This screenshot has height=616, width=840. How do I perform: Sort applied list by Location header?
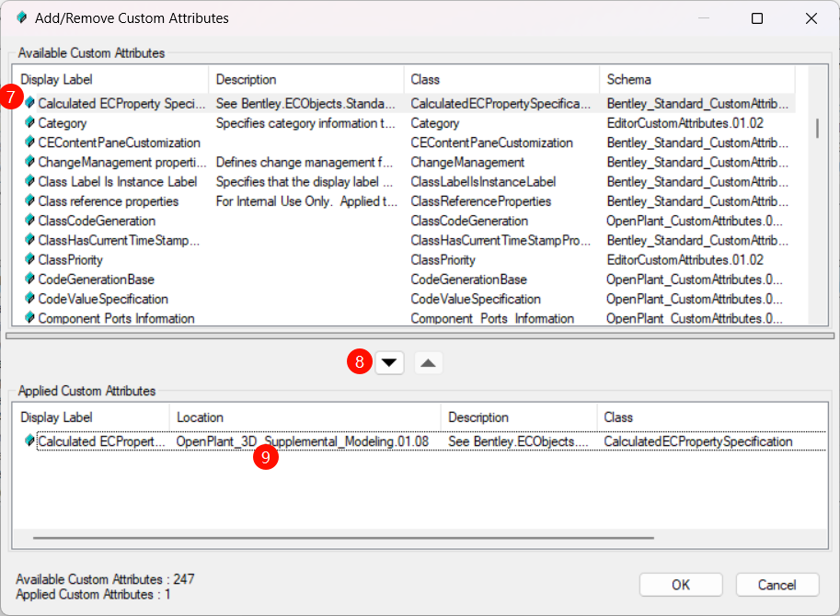(305, 416)
